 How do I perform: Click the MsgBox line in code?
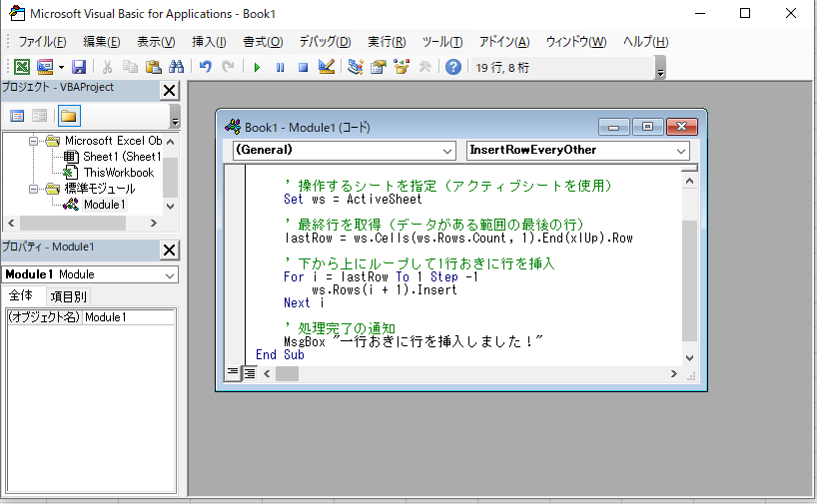click(413, 342)
